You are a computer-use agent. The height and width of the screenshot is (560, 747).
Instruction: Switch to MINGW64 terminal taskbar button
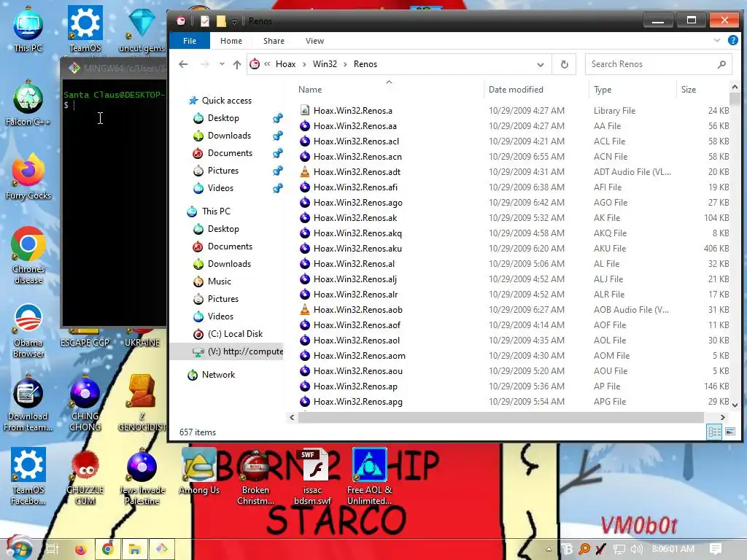tap(162, 549)
